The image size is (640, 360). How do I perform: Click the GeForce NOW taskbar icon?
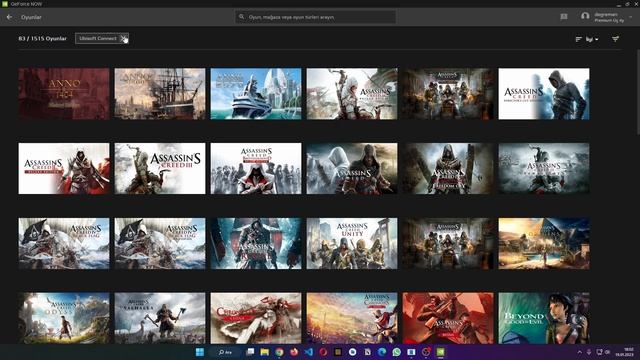440,352
